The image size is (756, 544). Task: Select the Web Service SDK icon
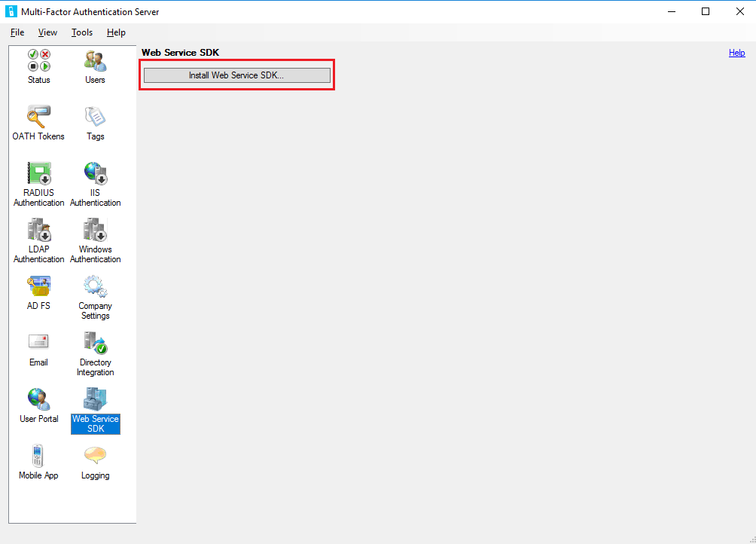point(95,407)
